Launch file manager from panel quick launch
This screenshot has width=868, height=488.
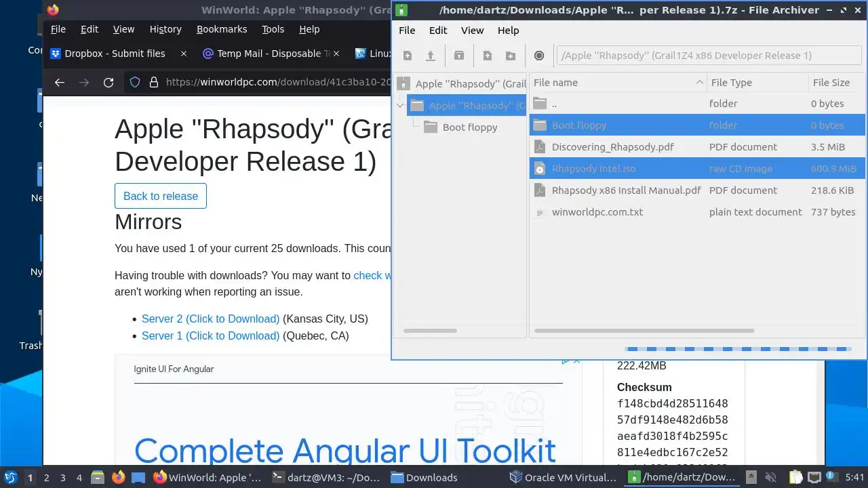click(97, 477)
